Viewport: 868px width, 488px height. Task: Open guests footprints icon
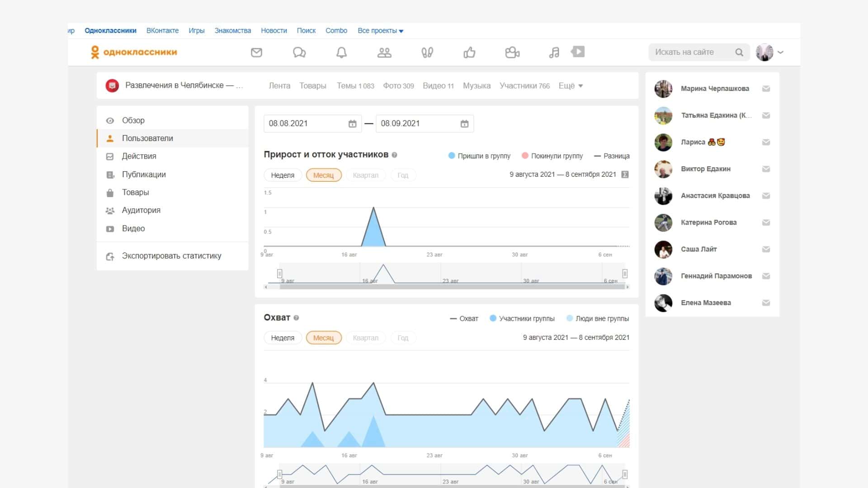click(x=427, y=52)
